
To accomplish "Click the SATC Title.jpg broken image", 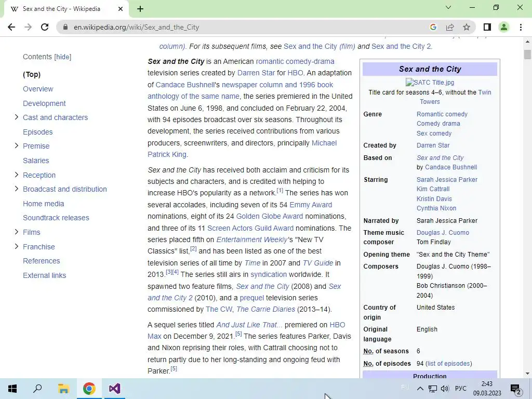I will 430,83.
